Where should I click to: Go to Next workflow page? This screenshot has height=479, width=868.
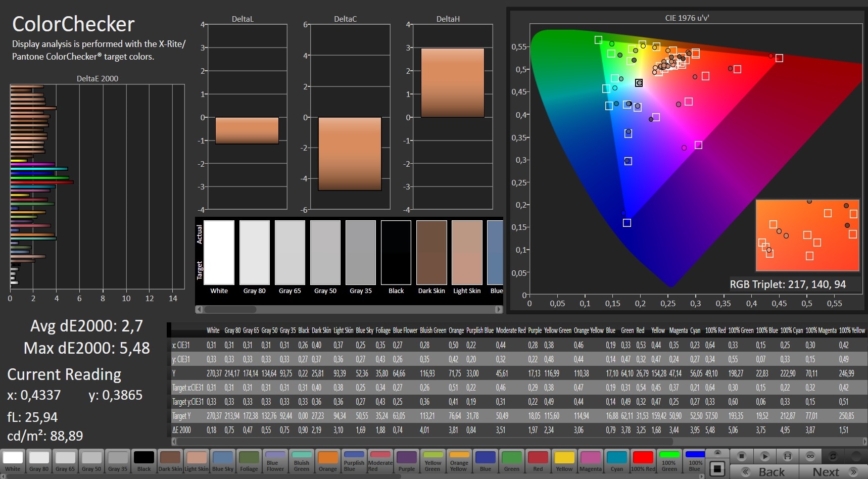click(833, 472)
